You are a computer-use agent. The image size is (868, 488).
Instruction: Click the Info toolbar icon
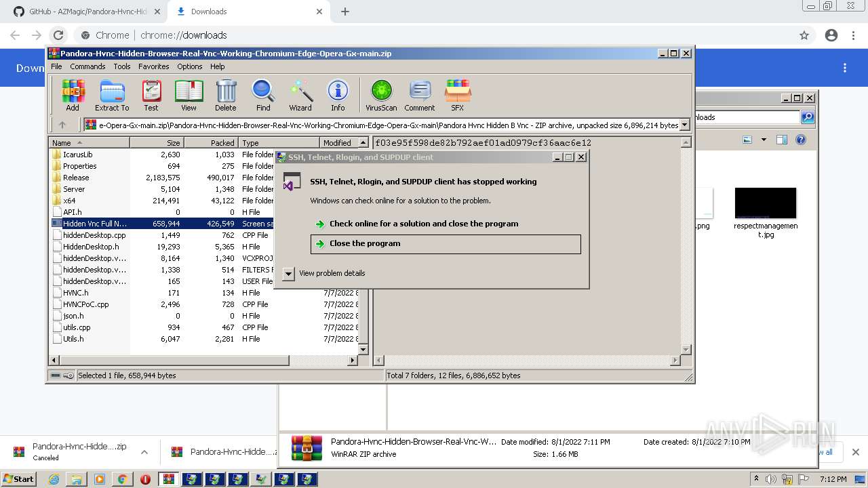pyautogui.click(x=338, y=96)
